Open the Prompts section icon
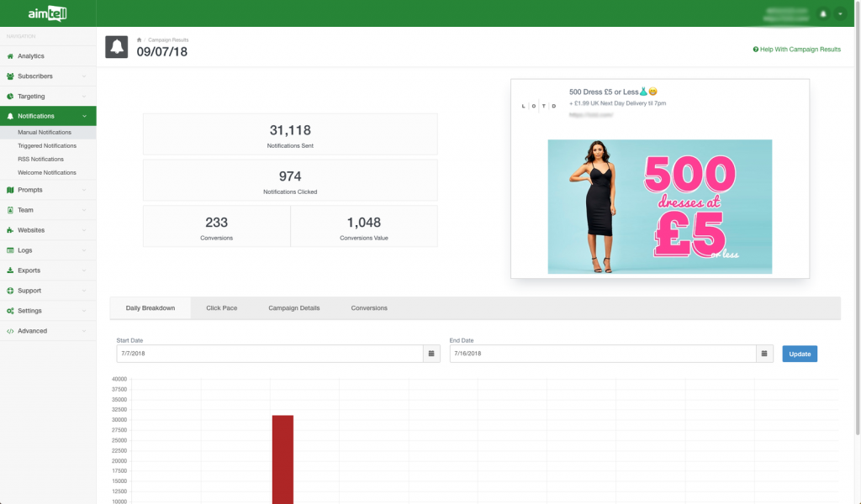 click(12, 190)
